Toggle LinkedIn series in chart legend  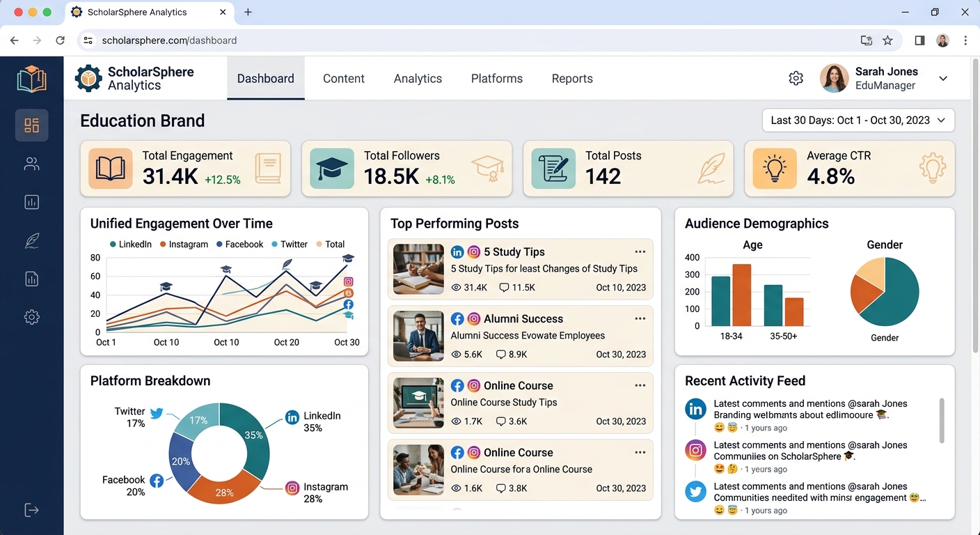point(131,245)
